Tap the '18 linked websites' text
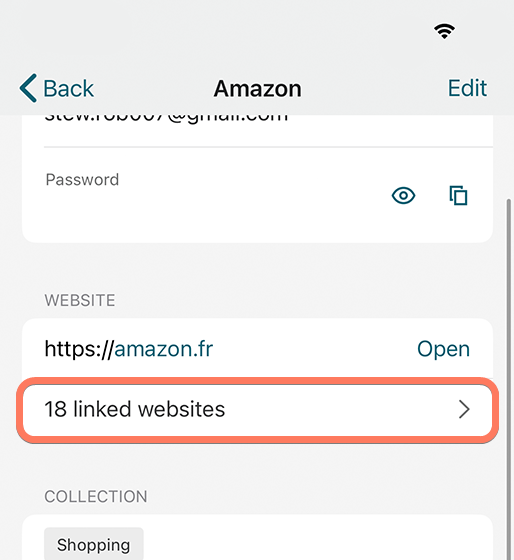 pyautogui.click(x=135, y=409)
